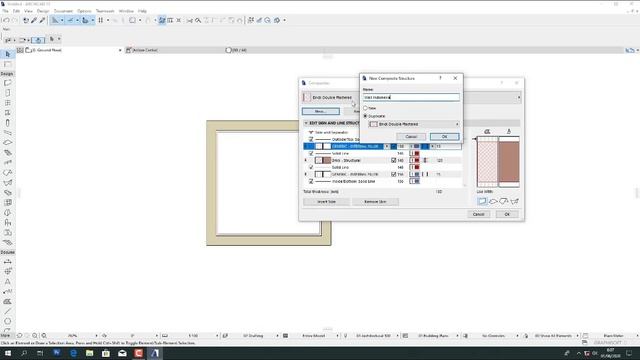Click the Redo icon in the toolbar
The image size is (640, 360).
15,20
